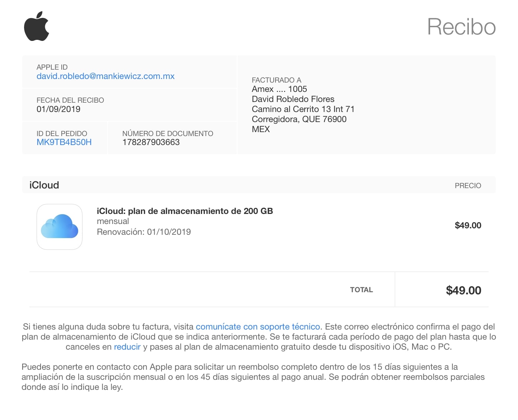The width and height of the screenshot is (518, 420).
Task: Click 'Amex .... 1005' payment text
Action: (x=279, y=89)
